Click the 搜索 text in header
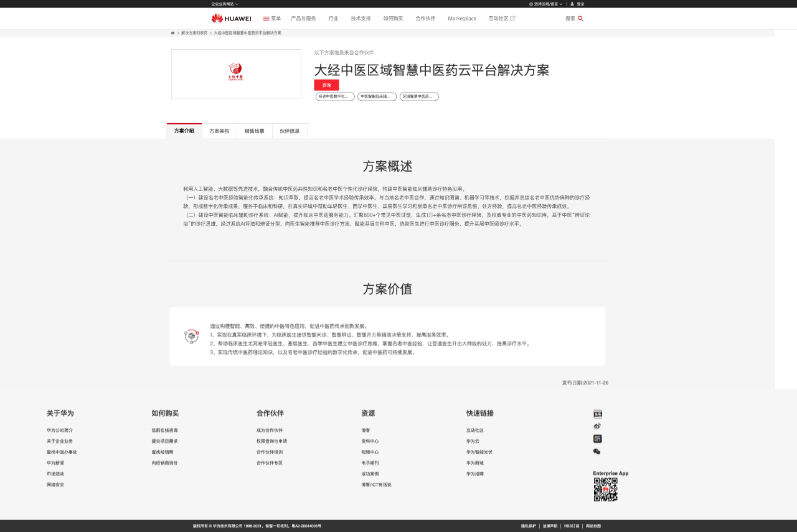 (570, 19)
